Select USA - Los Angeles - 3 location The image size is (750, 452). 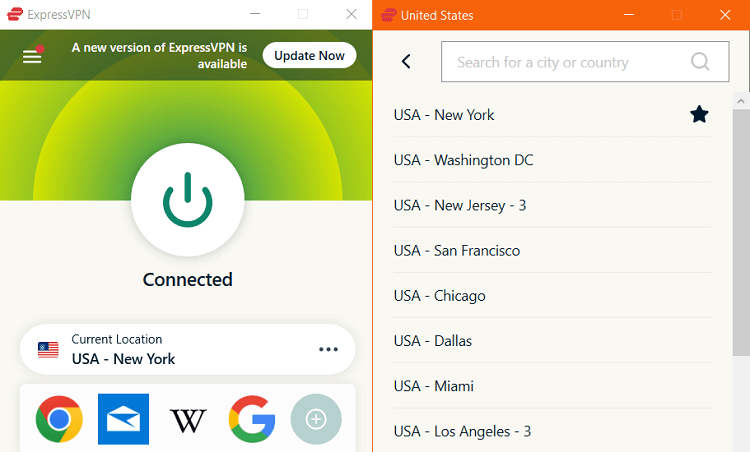pos(552,431)
